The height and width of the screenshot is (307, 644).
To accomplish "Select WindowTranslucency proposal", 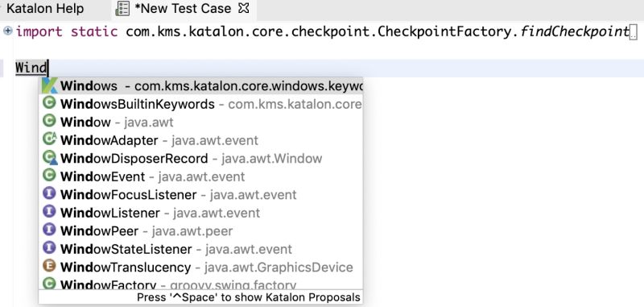I will (200, 268).
